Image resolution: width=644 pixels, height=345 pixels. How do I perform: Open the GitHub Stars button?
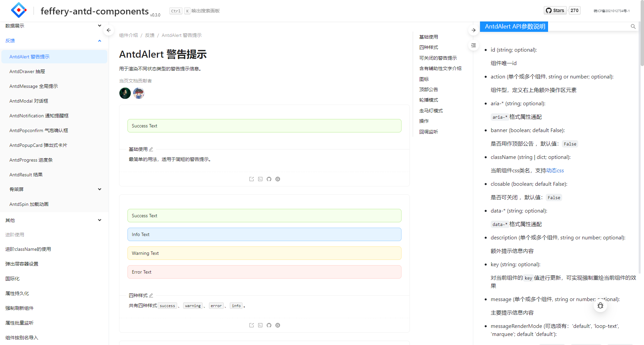[x=555, y=10]
